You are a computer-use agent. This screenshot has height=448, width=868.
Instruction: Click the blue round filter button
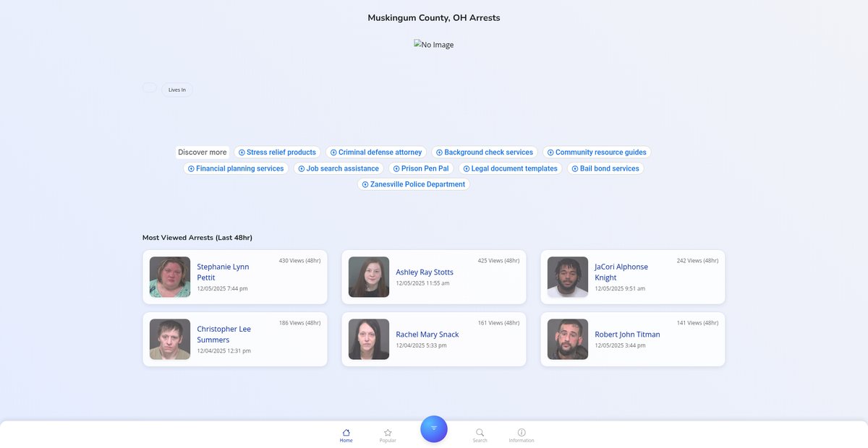click(x=434, y=428)
